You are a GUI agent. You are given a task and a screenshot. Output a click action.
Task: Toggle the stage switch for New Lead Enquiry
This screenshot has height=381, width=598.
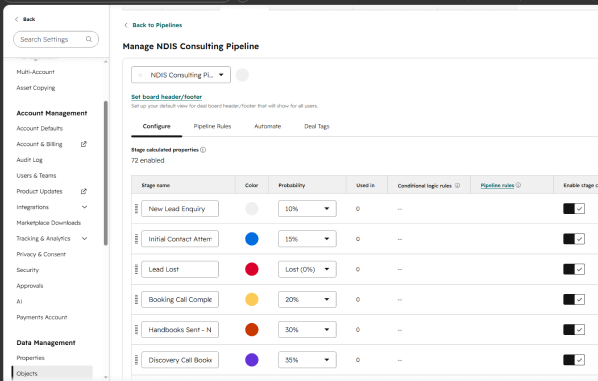tap(574, 209)
